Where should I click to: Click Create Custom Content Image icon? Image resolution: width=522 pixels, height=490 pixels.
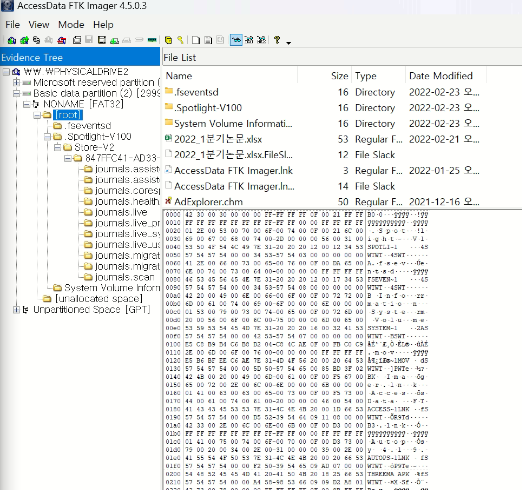point(127,41)
